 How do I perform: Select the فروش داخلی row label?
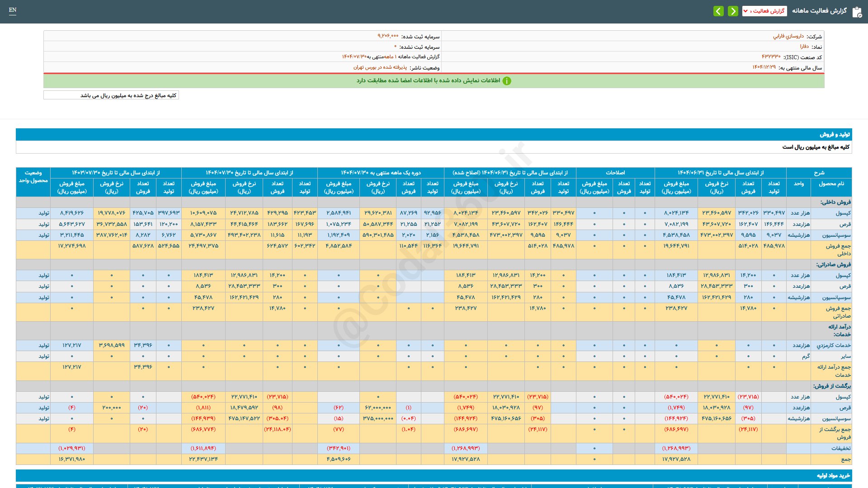pyautogui.click(x=835, y=202)
